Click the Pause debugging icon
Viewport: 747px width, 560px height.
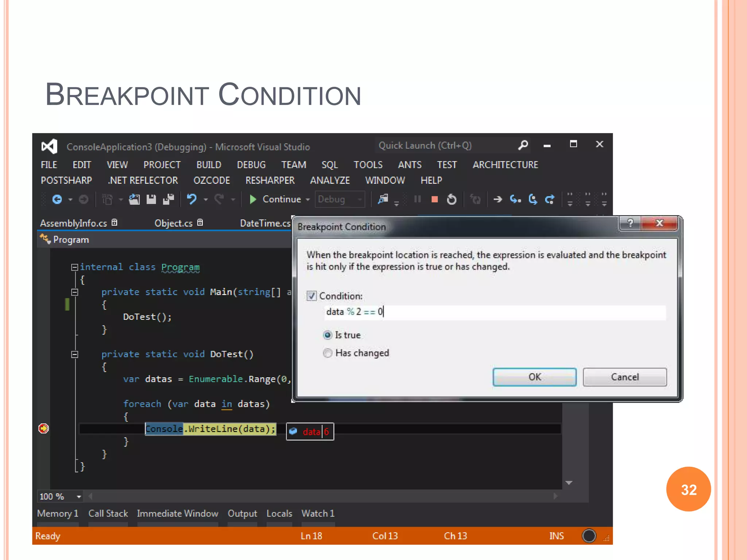(x=418, y=199)
